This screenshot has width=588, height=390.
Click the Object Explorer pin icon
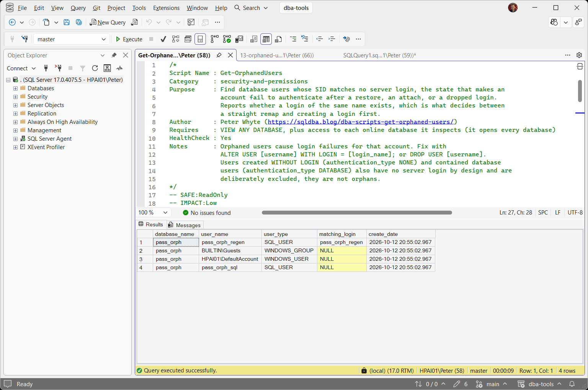click(x=114, y=55)
